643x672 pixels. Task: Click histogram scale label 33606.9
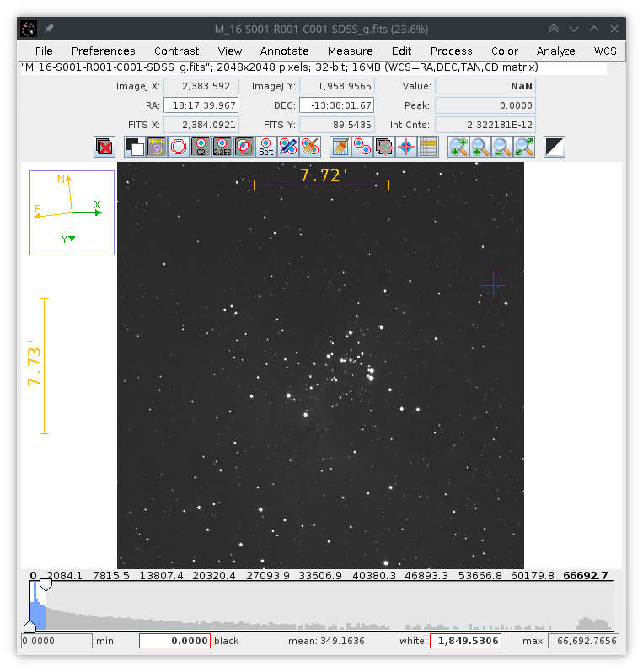(320, 575)
